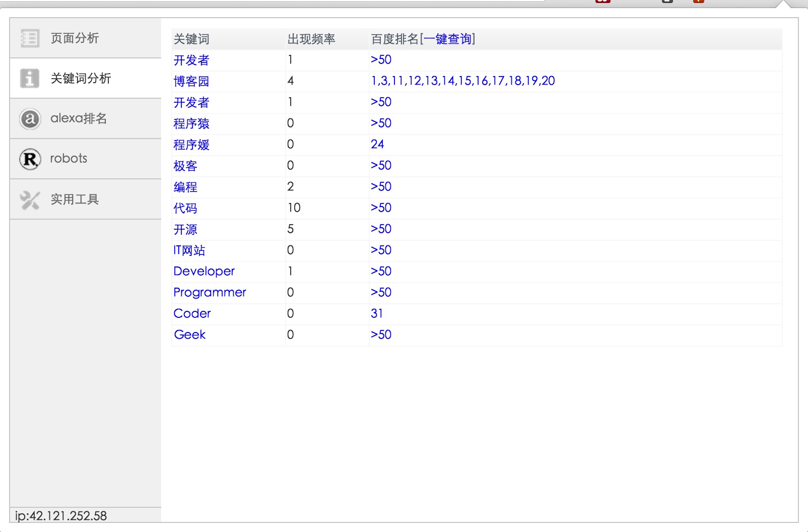Open the Geek keyword link
The height and width of the screenshot is (532, 808).
coord(189,335)
